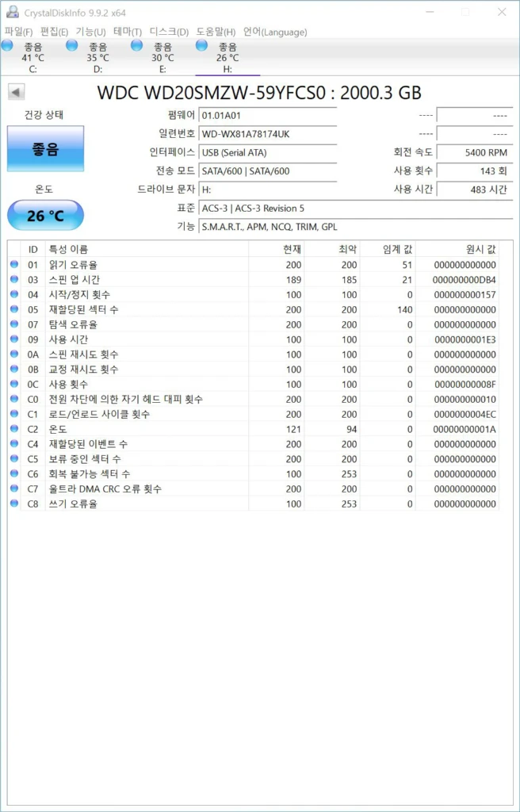Click the threshold value 140
Image resolution: width=520 pixels, height=812 pixels.
[x=405, y=310]
